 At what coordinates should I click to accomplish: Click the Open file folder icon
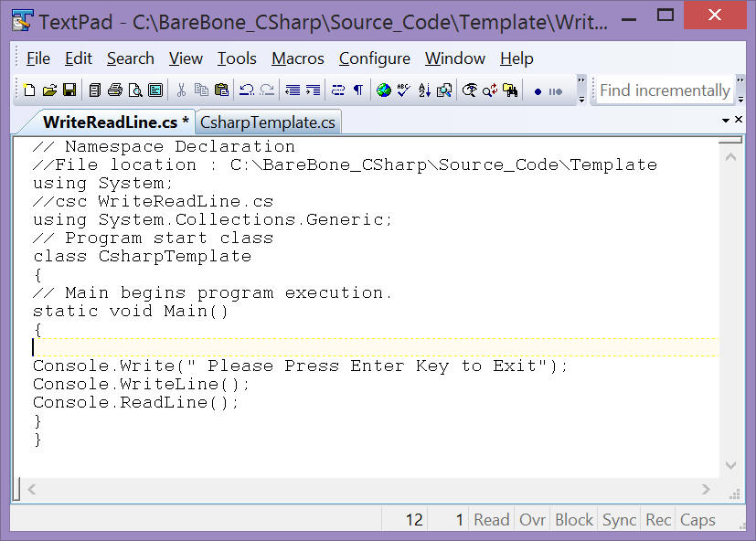pyautogui.click(x=49, y=90)
